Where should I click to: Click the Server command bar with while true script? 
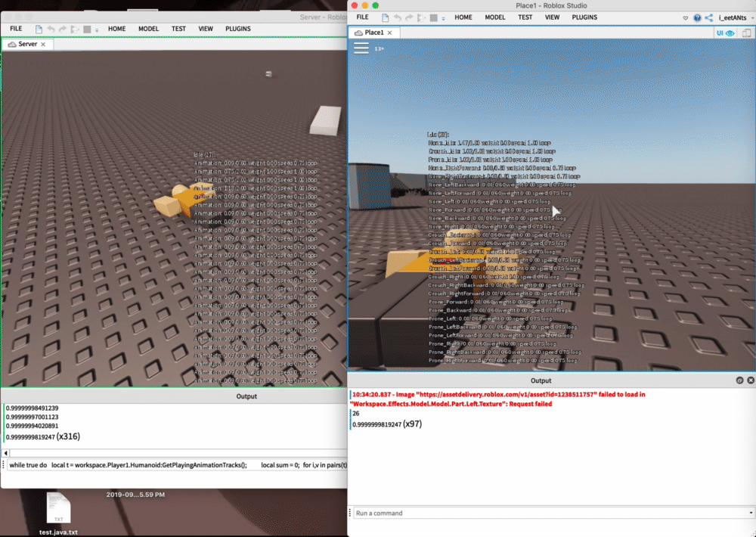[177, 465]
